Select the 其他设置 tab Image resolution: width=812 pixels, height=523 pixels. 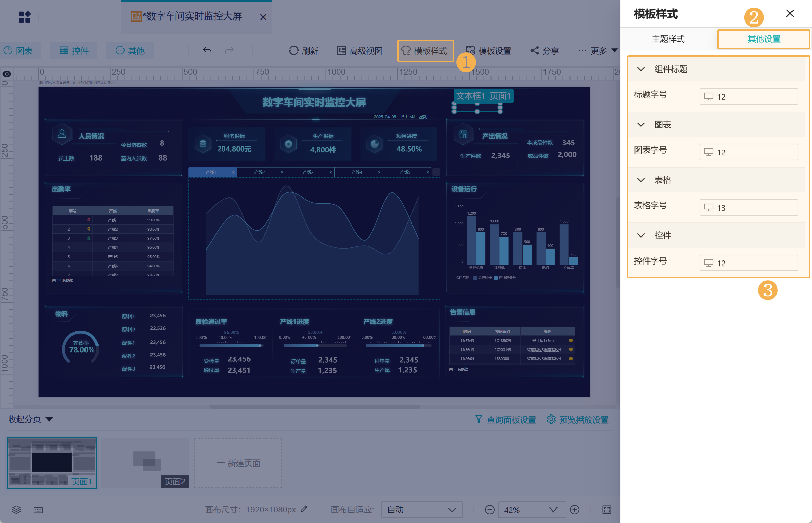click(x=763, y=39)
